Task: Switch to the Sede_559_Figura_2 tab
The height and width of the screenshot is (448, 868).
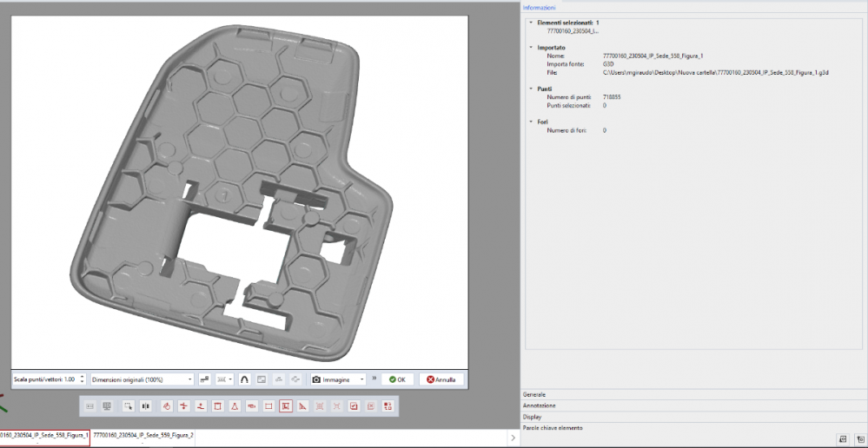Action: pos(143,434)
